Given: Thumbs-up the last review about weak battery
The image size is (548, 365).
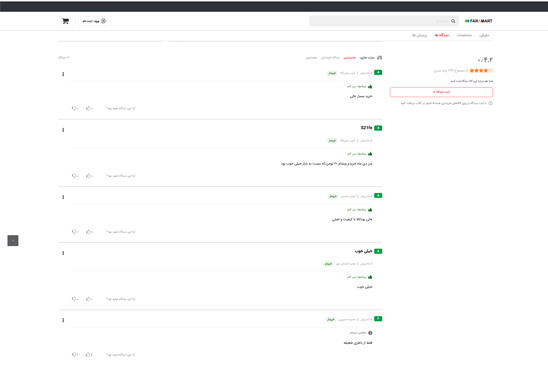Looking at the screenshot, I should (89, 355).
